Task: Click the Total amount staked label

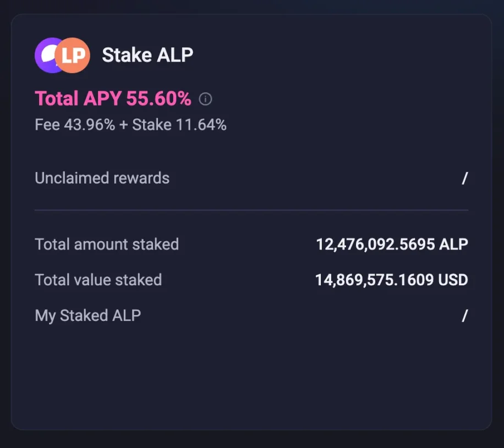Action: tap(107, 244)
